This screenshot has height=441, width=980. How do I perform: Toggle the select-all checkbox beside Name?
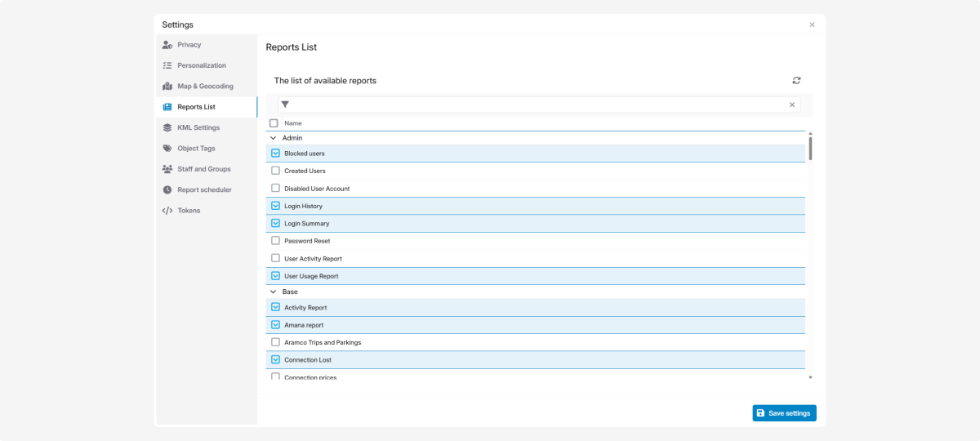(274, 123)
